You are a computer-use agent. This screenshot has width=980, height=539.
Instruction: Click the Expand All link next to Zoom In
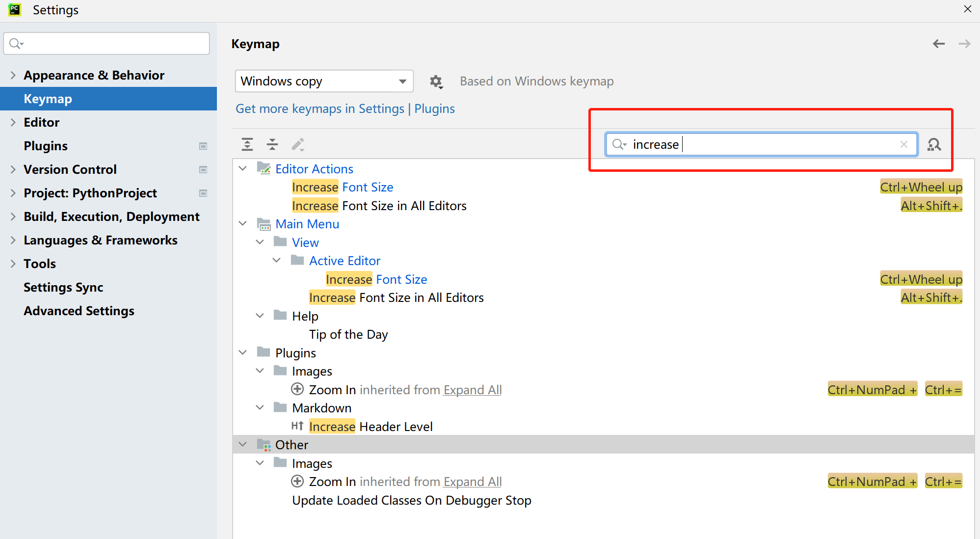(472, 389)
